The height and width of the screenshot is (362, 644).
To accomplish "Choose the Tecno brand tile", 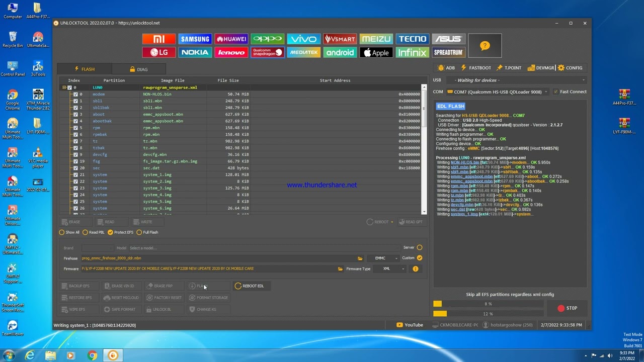I will (x=413, y=39).
